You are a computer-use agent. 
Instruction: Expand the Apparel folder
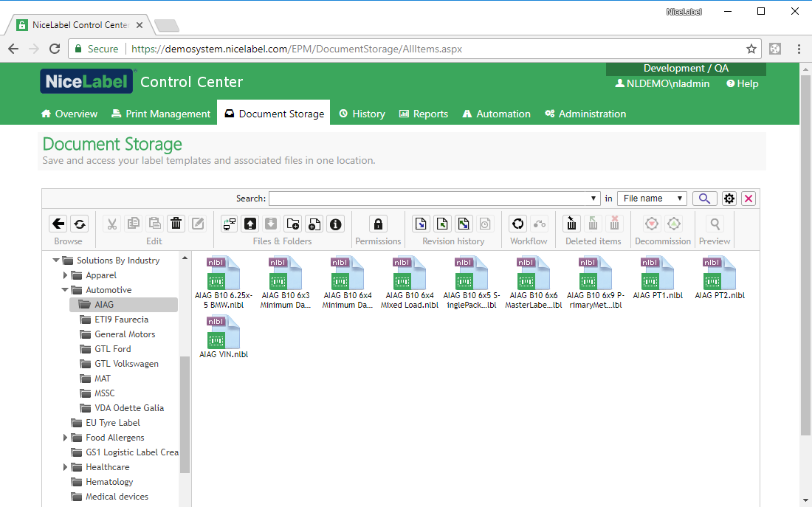[x=65, y=275]
